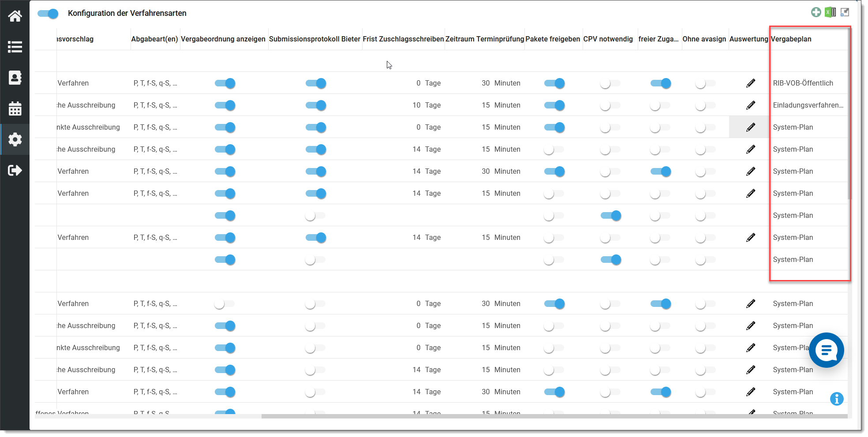Click the green plus add icon
The height and width of the screenshot is (437, 868).
click(816, 12)
